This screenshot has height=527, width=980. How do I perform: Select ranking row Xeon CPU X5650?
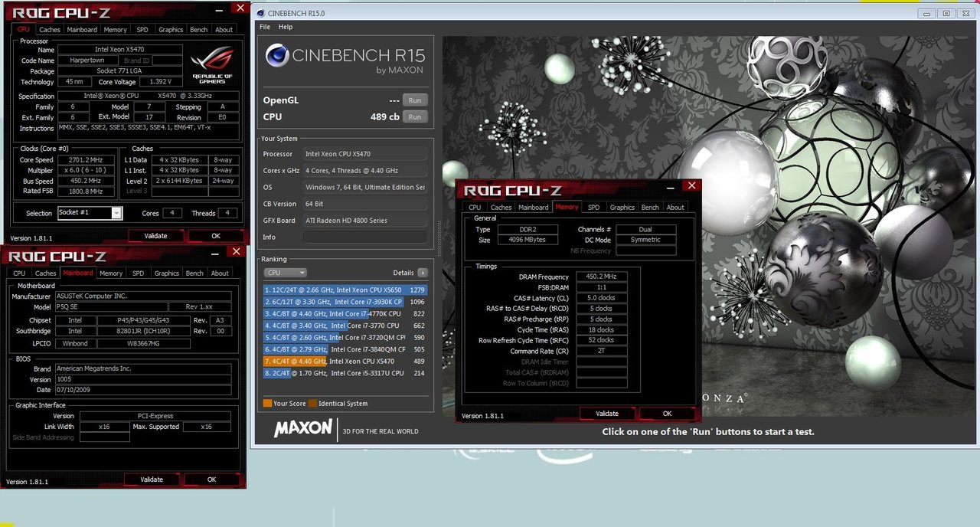345,290
